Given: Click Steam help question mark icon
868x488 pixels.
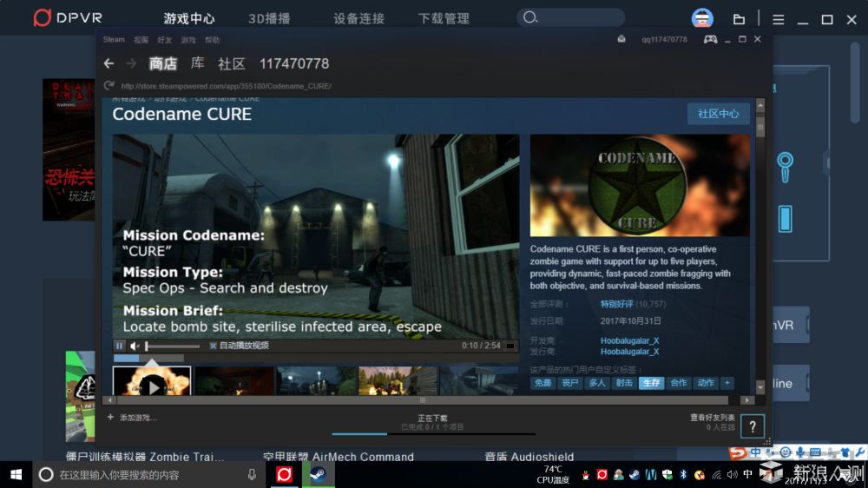Looking at the screenshot, I should click(x=753, y=426).
